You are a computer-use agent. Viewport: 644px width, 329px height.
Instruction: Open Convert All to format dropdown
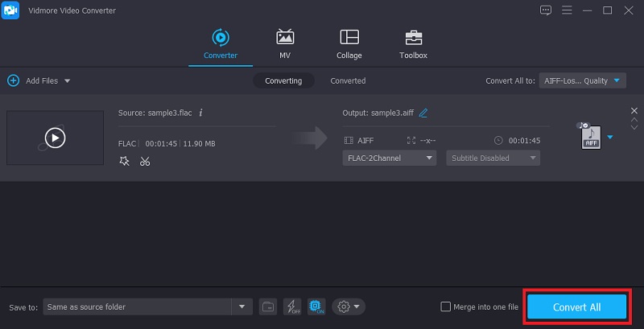[x=582, y=80]
